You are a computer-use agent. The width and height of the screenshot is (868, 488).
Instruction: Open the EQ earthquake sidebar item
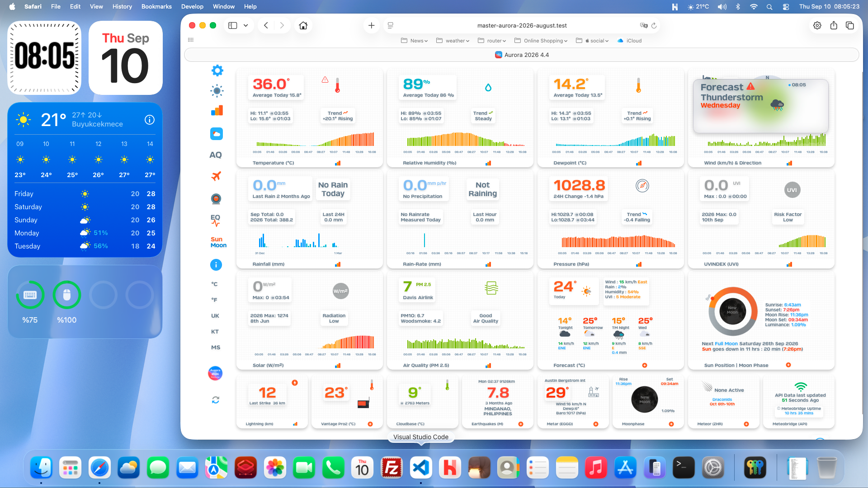(215, 220)
